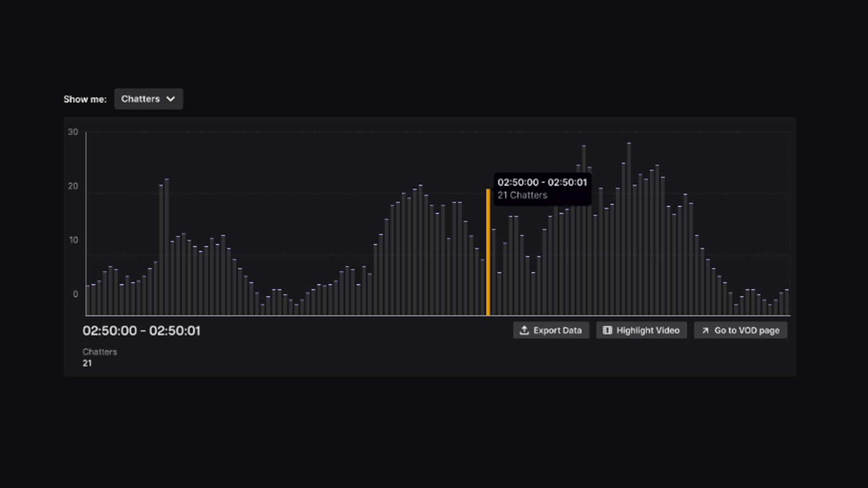The width and height of the screenshot is (868, 488).
Task: Click the tooltip showing 21 Chatters
Action: 541,189
